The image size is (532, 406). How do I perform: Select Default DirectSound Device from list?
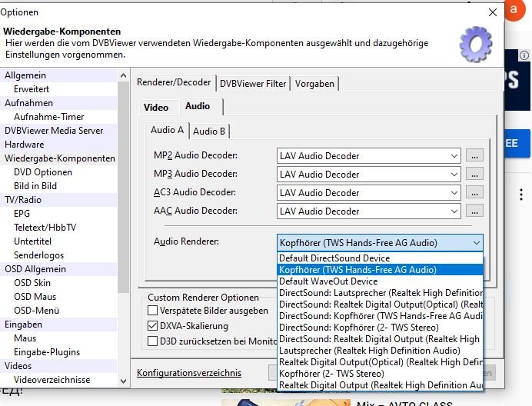click(334, 258)
